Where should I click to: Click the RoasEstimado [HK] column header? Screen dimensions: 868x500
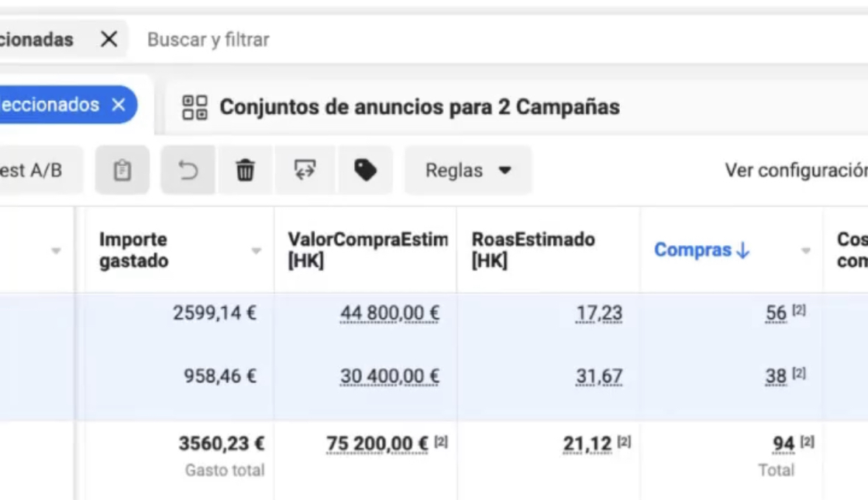pos(533,250)
